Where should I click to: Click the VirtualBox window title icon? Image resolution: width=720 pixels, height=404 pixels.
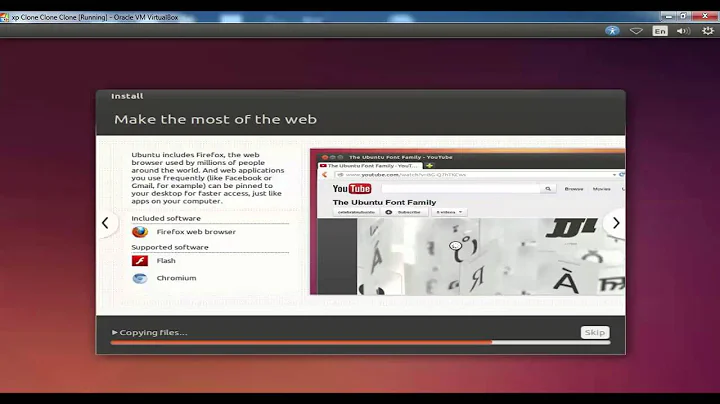pos(5,17)
